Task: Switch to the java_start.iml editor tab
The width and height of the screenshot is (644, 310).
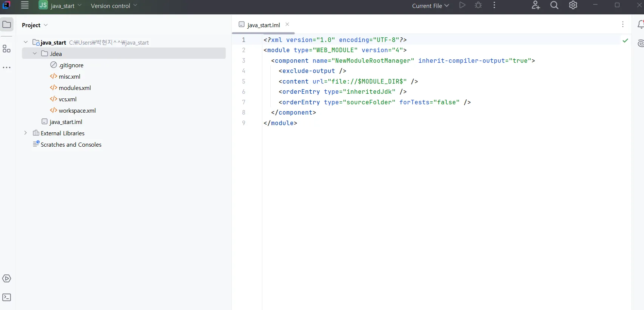Action: click(x=263, y=25)
